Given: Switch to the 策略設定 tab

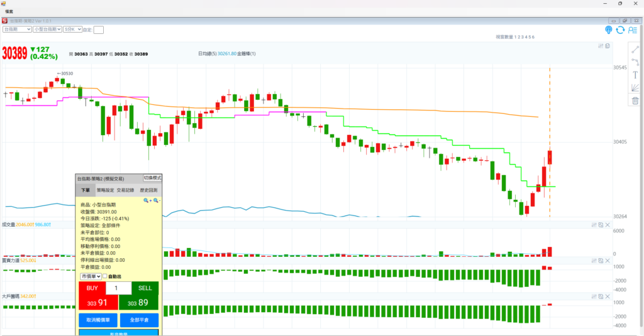Looking at the screenshot, I should pyautogui.click(x=105, y=190).
